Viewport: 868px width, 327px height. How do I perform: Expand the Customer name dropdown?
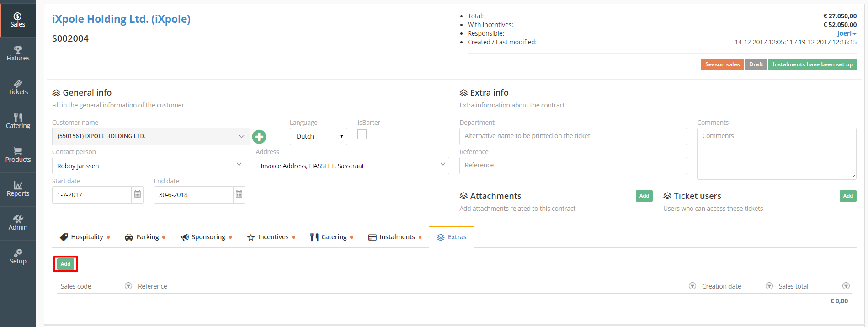point(151,136)
